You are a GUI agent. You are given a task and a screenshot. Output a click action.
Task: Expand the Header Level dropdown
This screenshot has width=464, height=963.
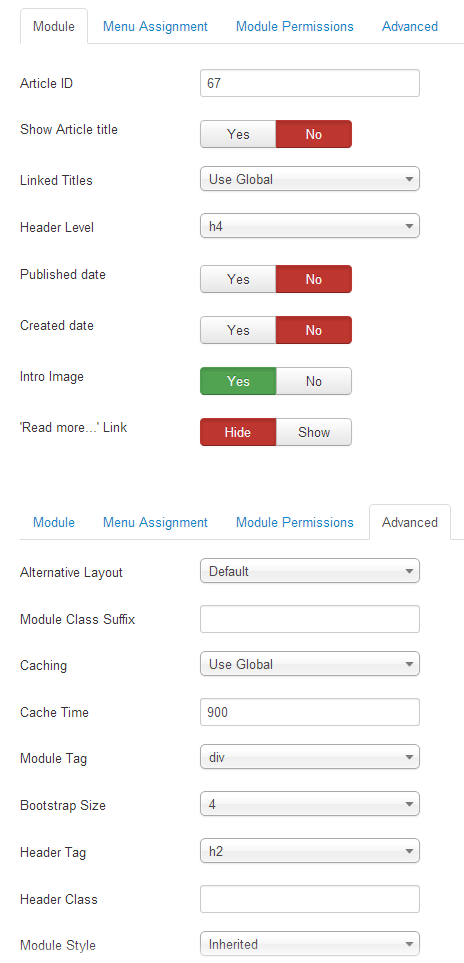(x=310, y=226)
